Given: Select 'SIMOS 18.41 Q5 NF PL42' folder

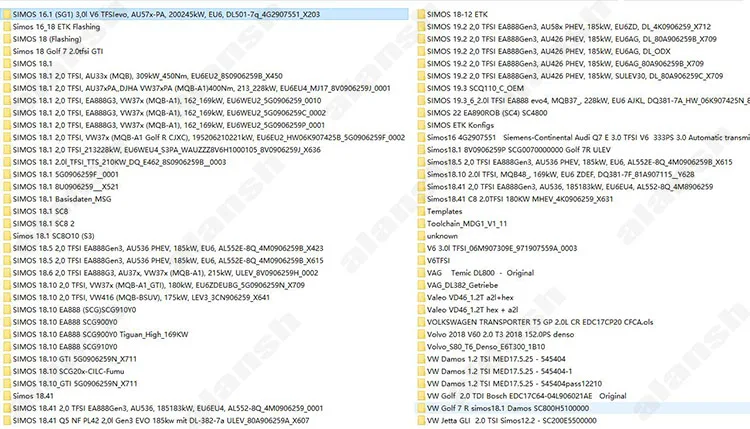Looking at the screenshot, I should [161, 421].
